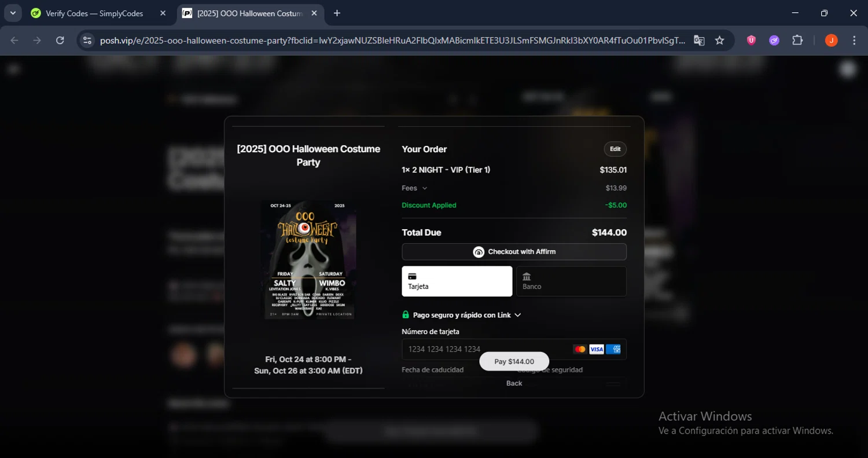Screen dimensions: 868x458
Task: Close the Verify Codes SimplyCodes tab
Action: [x=163, y=13]
